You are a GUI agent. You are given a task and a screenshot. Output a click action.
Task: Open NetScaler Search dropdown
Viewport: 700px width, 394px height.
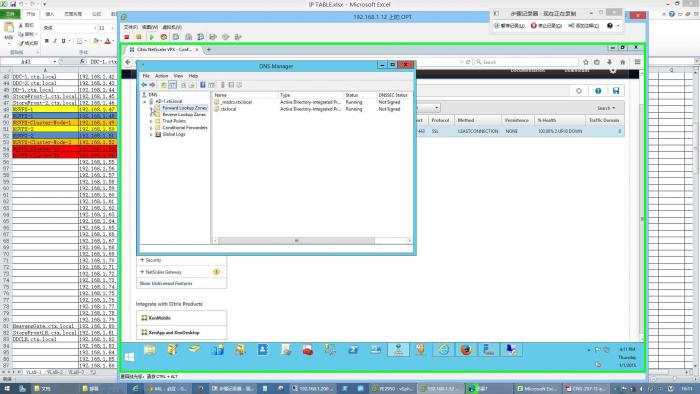click(x=606, y=108)
